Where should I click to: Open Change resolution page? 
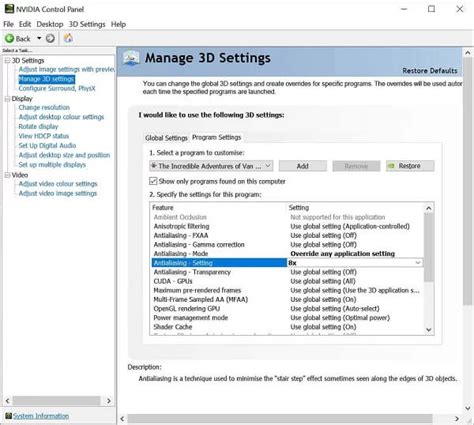click(44, 107)
